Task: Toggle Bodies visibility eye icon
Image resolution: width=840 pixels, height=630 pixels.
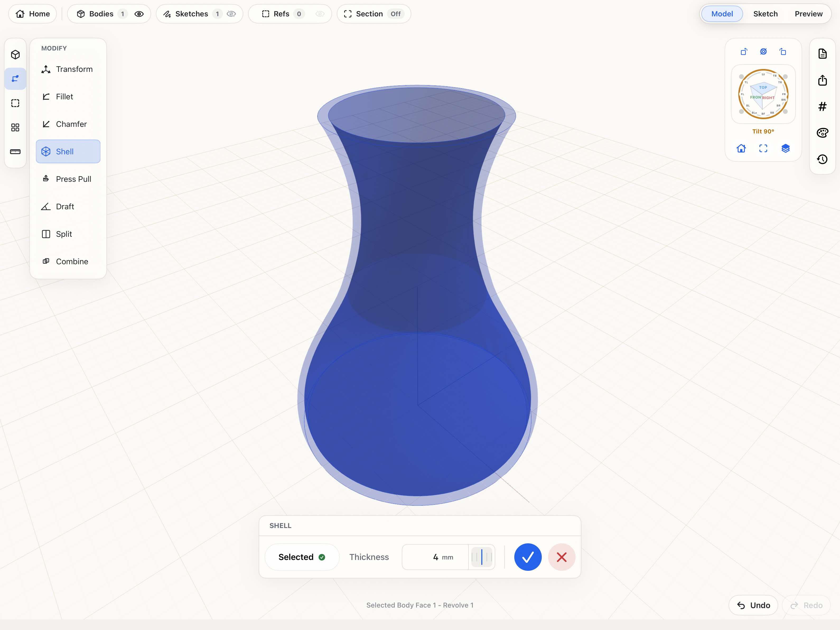Action: point(139,14)
